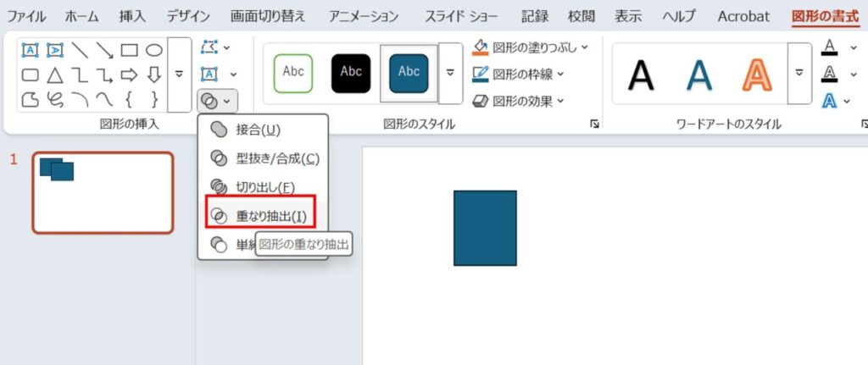Expand the shapes gallery more arrow
868x365 pixels.
point(179,75)
